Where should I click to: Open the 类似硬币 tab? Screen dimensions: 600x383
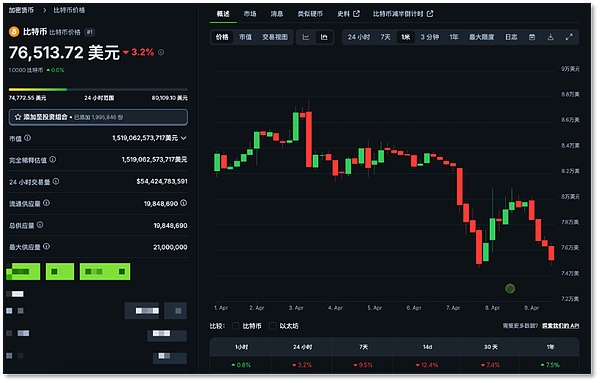(x=310, y=14)
